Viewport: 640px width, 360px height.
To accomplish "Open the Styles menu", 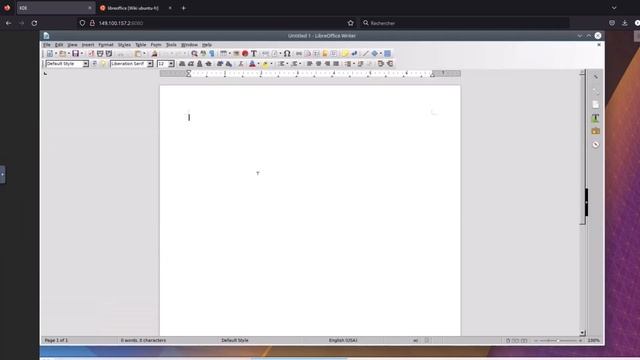I will tap(124, 45).
